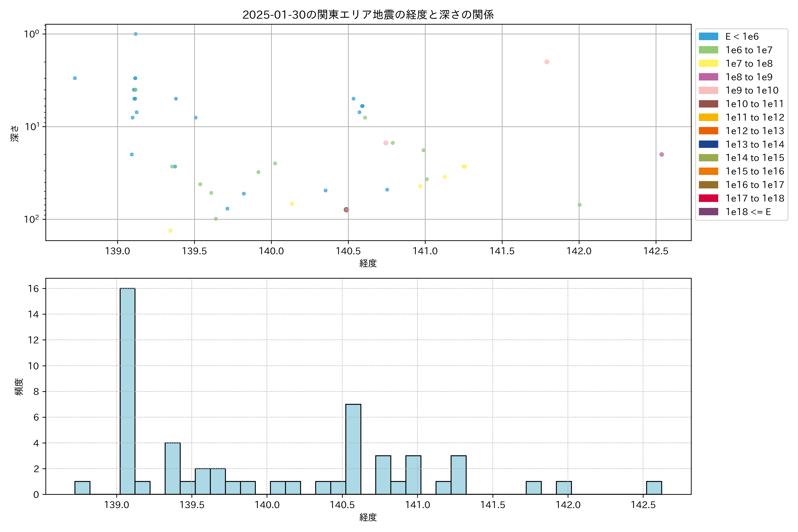
Task: Click the magenta 1e8 to 1e9 swatch
Action: click(708, 77)
